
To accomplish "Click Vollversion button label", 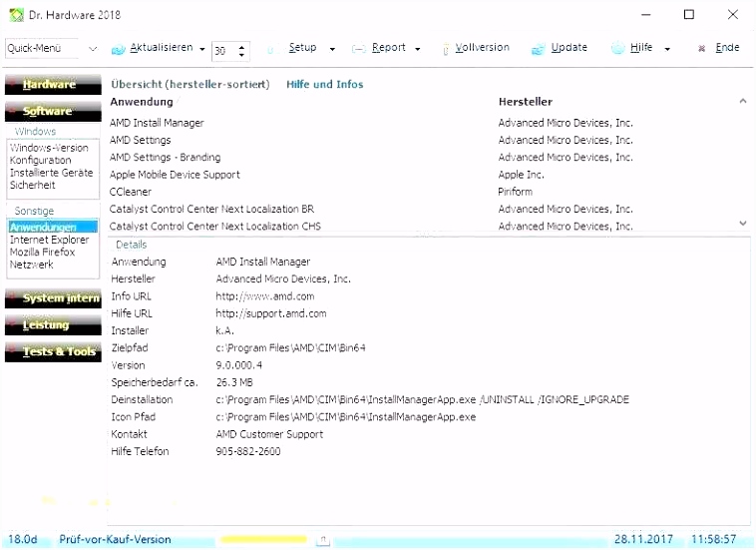I will (483, 48).
